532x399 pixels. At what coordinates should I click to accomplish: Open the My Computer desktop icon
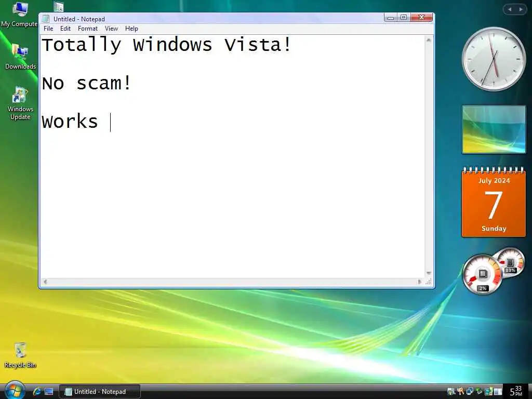[19, 15]
